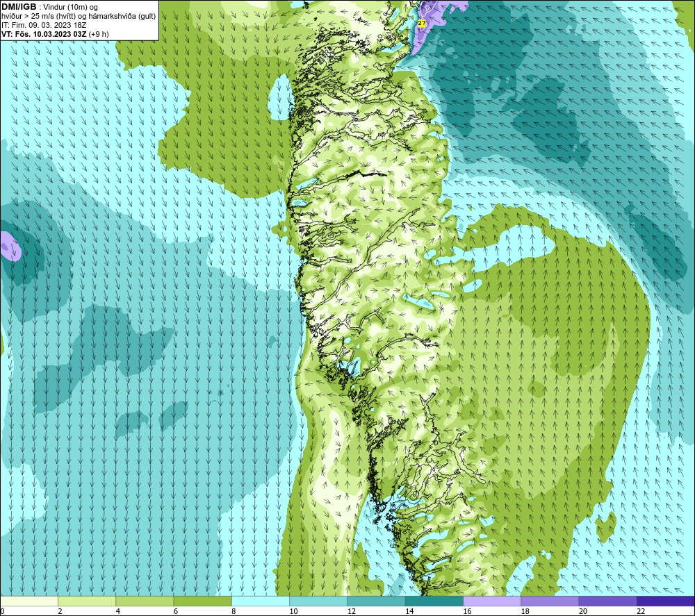Click the legend scale number 14
Viewport: 695px width, 616px height.
[x=409, y=611]
